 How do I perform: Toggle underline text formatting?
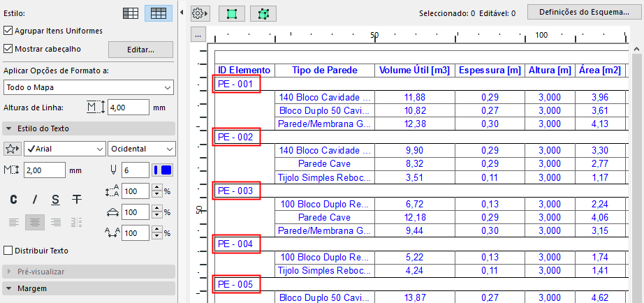(55, 200)
